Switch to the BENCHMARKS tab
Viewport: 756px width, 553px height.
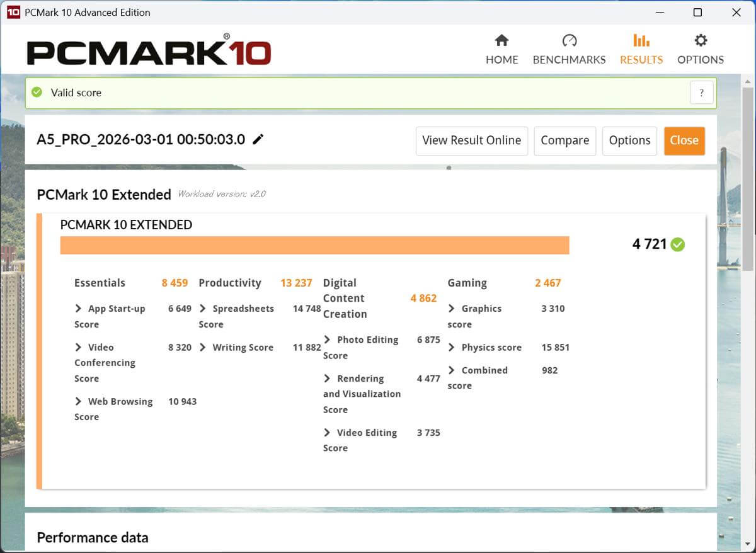pyautogui.click(x=569, y=60)
